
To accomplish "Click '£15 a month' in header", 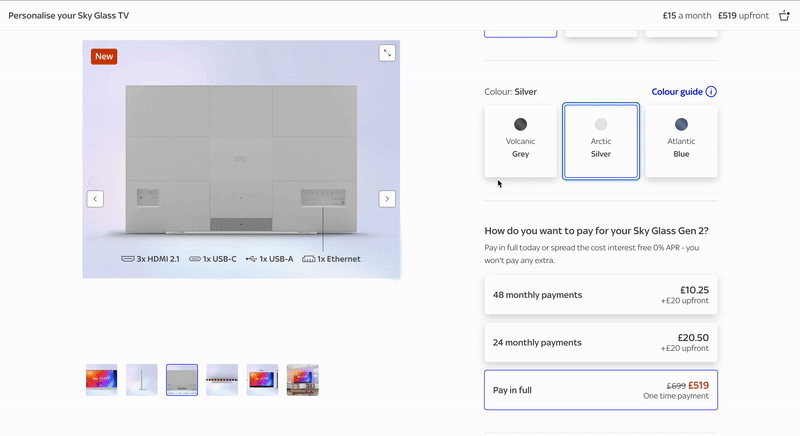I will (x=687, y=16).
